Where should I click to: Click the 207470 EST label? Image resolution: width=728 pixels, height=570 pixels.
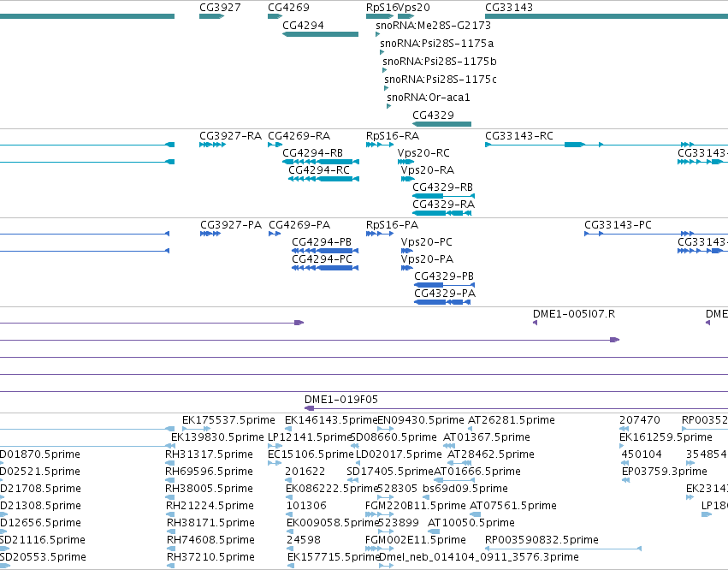pyautogui.click(x=639, y=420)
